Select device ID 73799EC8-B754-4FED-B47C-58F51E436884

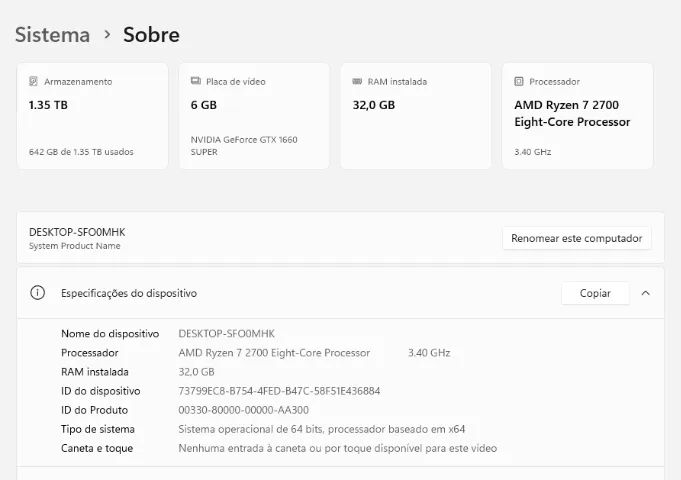(279, 391)
